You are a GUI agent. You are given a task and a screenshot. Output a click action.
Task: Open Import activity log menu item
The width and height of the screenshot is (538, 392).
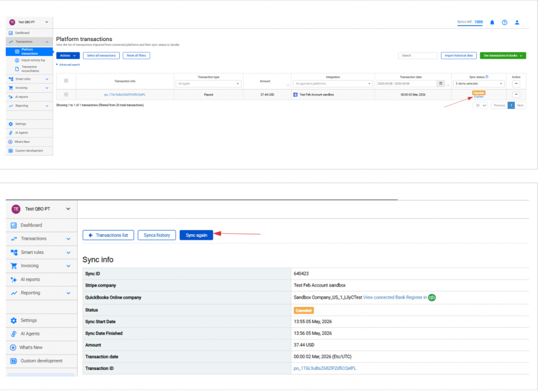[x=33, y=60]
